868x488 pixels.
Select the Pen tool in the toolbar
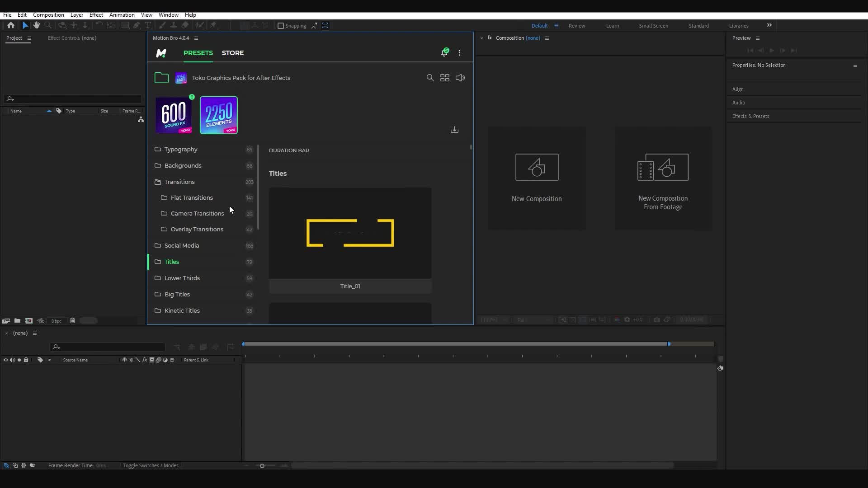(x=137, y=25)
